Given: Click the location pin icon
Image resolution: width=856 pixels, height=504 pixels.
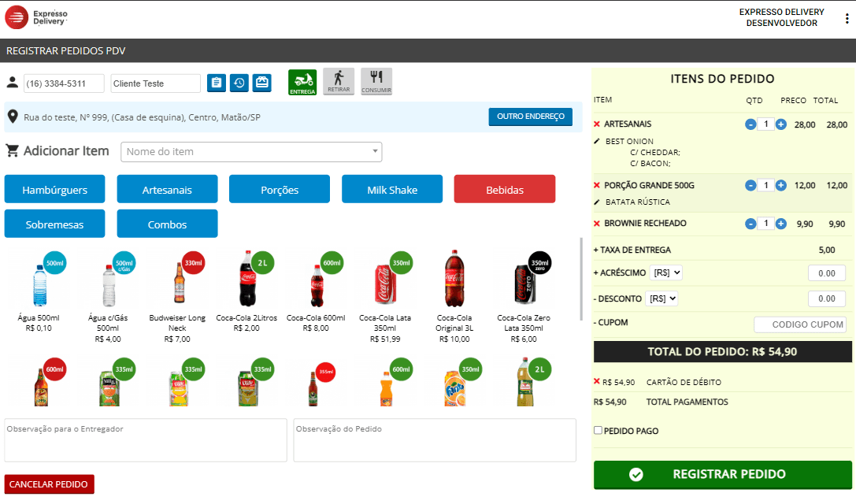Looking at the screenshot, I should [13, 117].
